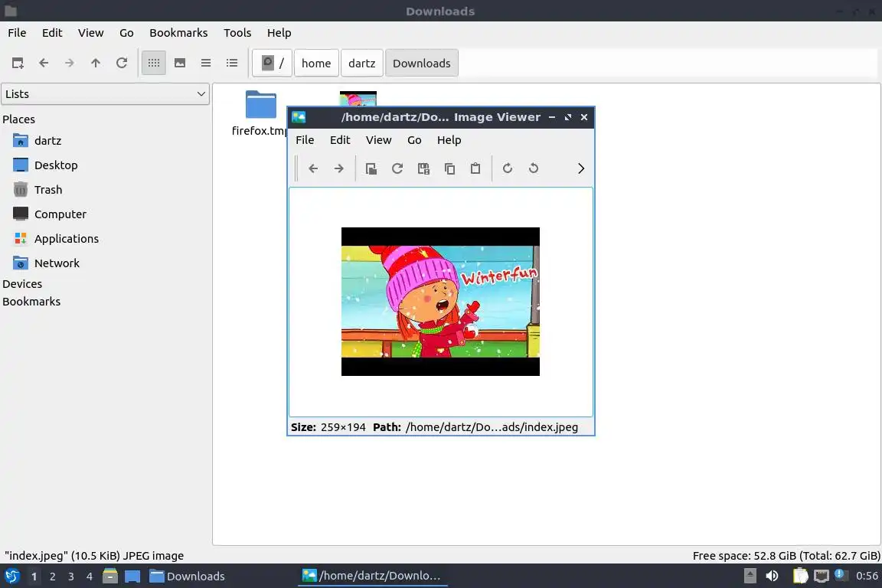Rotate the image clockwise
Screen dimensions: 882x588
click(508, 168)
